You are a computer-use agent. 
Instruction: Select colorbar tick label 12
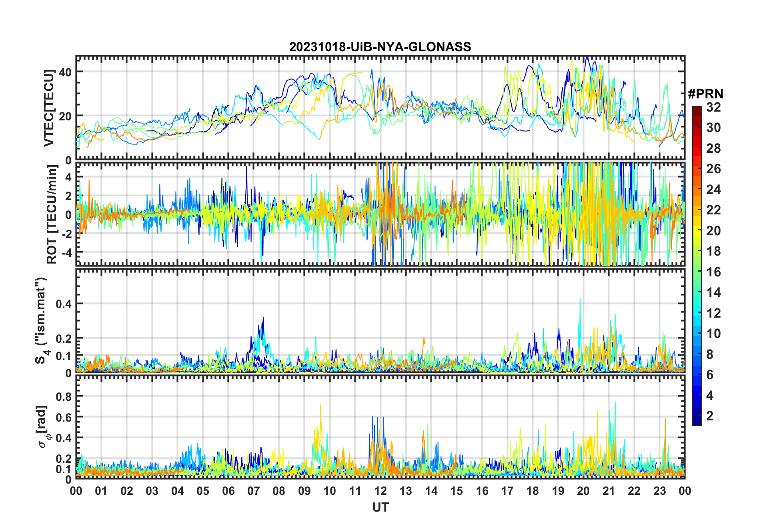tap(713, 313)
